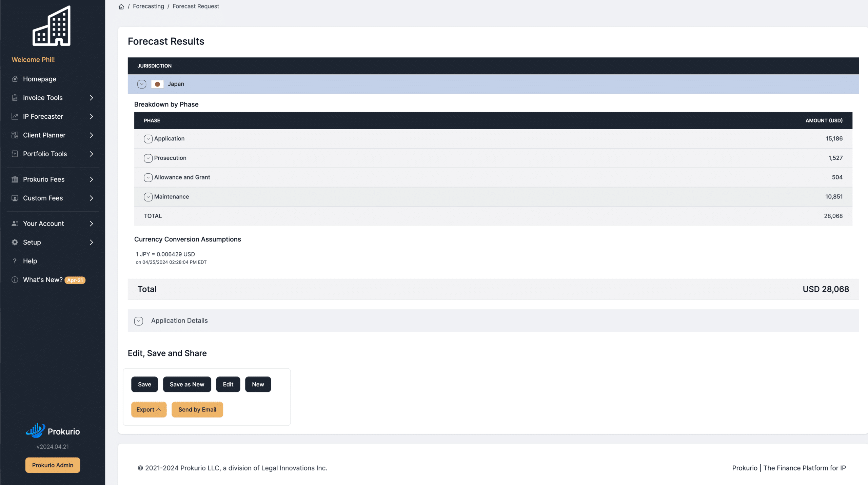Expand the Maintenance phase row

pyautogui.click(x=148, y=197)
